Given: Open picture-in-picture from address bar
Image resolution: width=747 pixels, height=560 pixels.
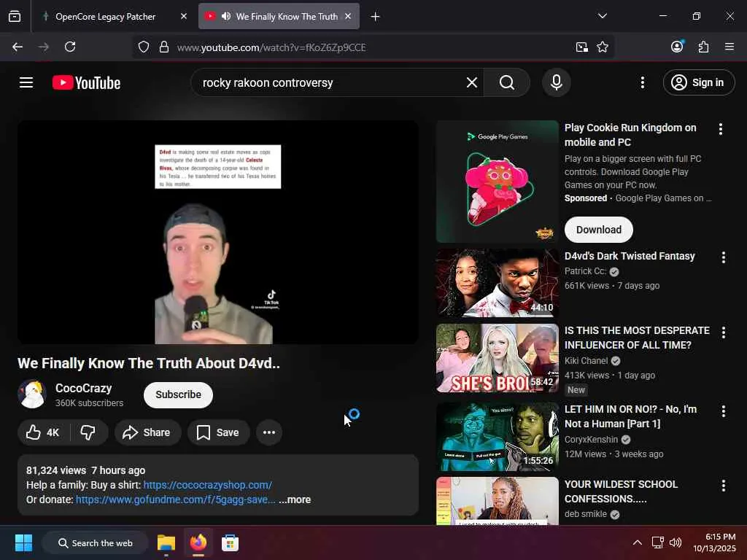Looking at the screenshot, I should (581, 47).
